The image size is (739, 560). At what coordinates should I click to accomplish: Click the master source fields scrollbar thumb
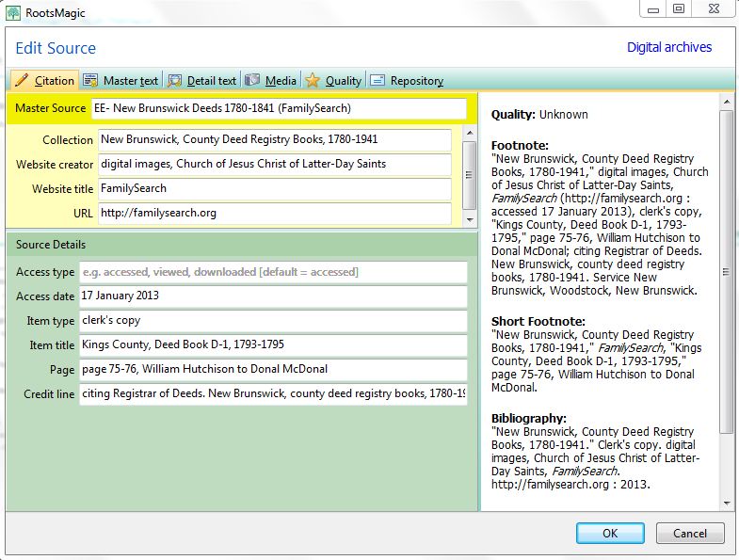click(x=470, y=175)
